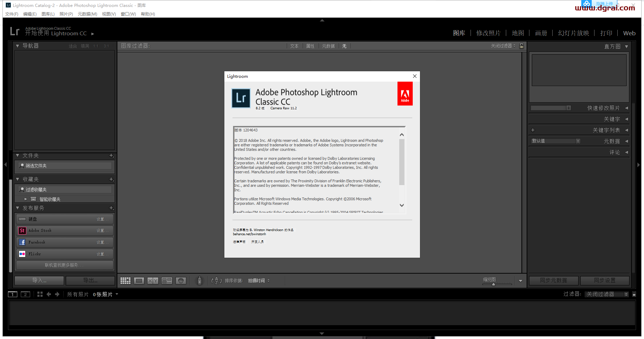
Task: Select second monitor window button 2
Action: [25, 294]
